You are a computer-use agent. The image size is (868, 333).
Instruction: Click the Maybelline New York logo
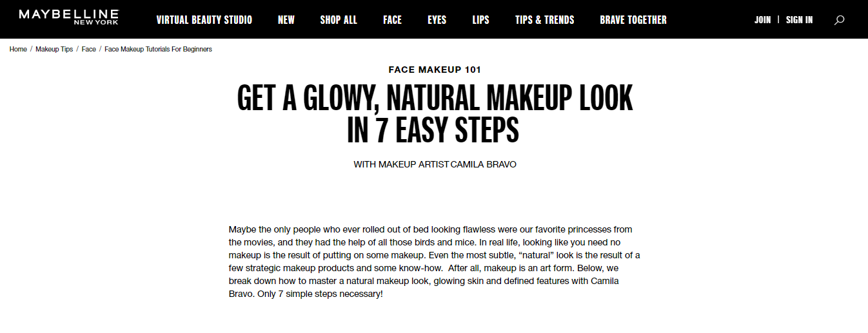click(x=69, y=17)
